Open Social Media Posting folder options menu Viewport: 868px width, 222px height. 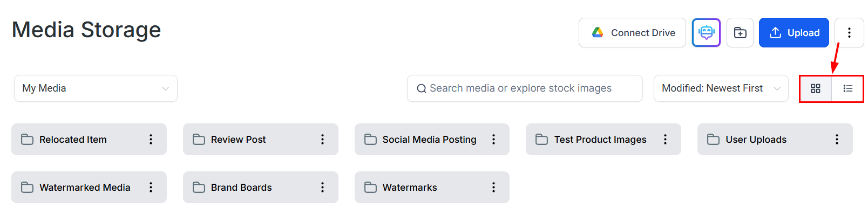[x=493, y=140]
